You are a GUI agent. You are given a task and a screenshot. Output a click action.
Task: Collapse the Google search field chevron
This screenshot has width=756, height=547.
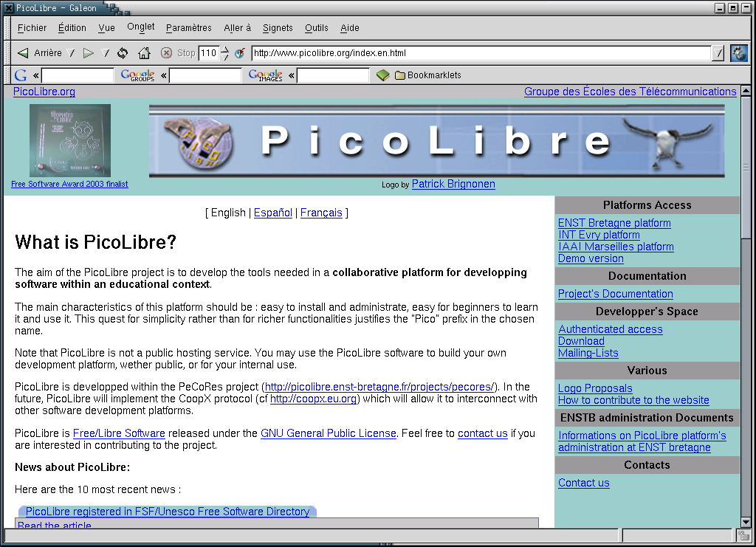[x=35, y=75]
